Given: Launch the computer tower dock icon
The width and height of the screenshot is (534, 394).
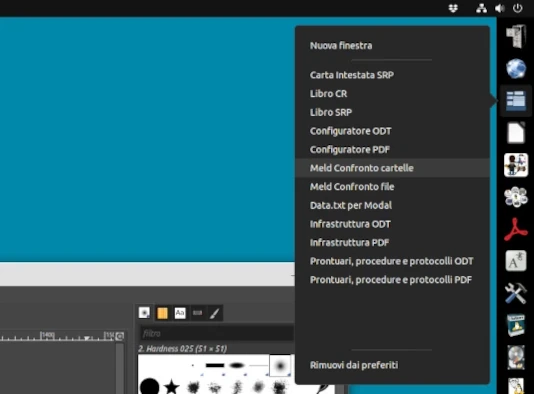Looking at the screenshot, I should (x=516, y=36).
